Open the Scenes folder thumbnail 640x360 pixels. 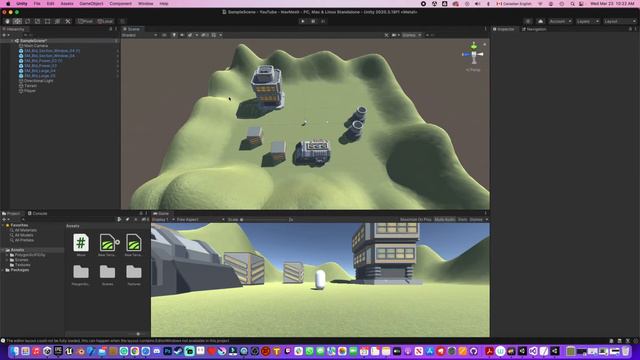click(x=107, y=275)
